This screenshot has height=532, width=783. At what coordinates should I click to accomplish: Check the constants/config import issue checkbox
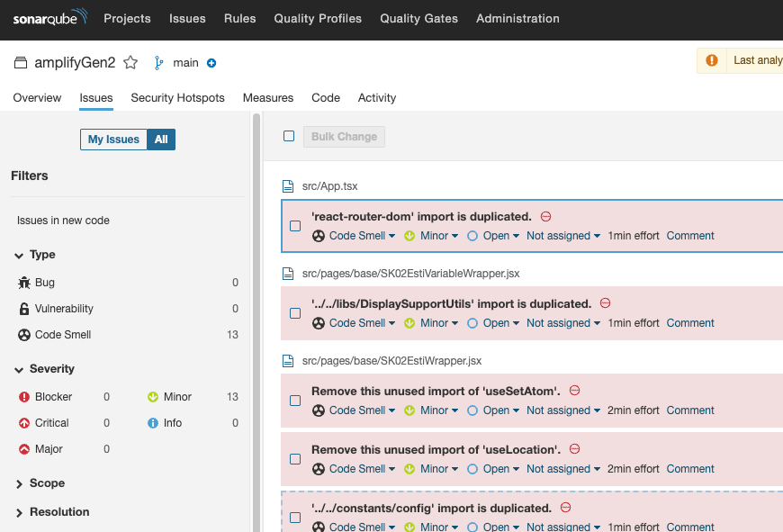point(295,518)
